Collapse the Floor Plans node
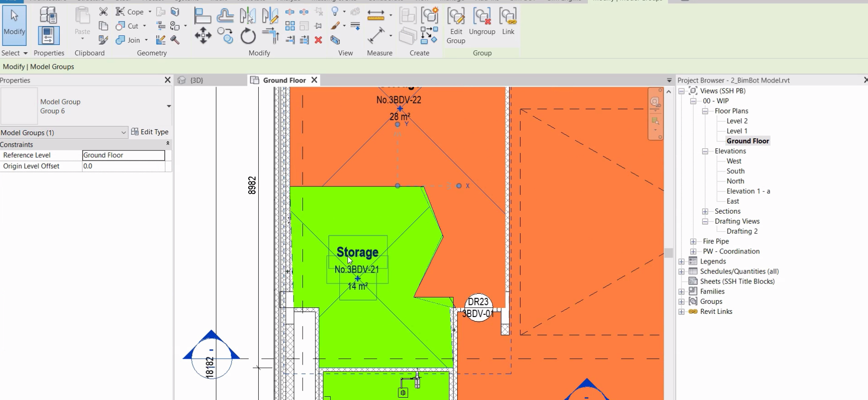Viewport: 868px width, 400px height. pos(705,111)
